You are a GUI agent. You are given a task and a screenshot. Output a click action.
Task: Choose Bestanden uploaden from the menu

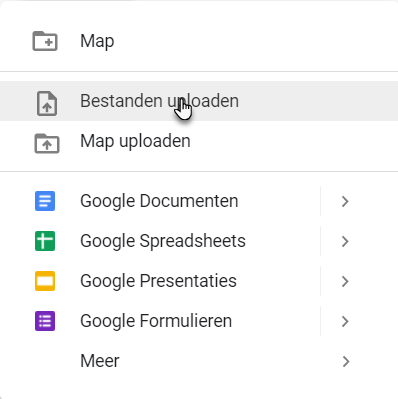coord(199,101)
